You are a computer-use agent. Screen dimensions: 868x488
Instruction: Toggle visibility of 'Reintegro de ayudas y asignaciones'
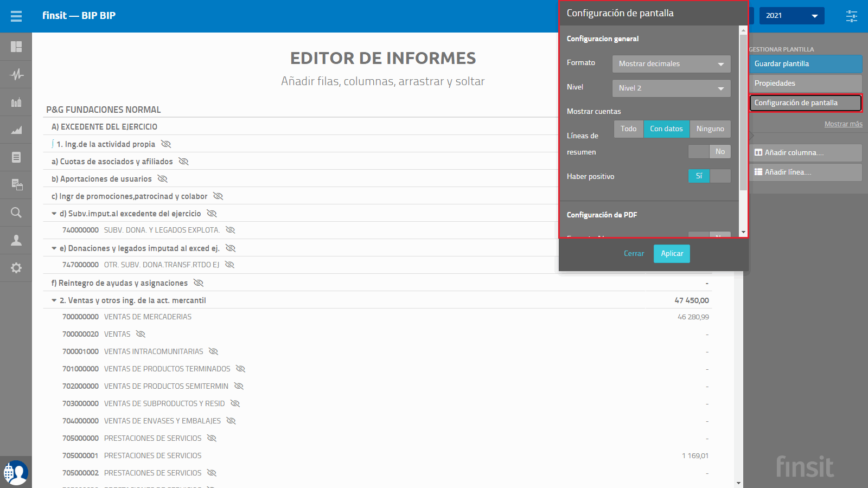[x=198, y=283]
